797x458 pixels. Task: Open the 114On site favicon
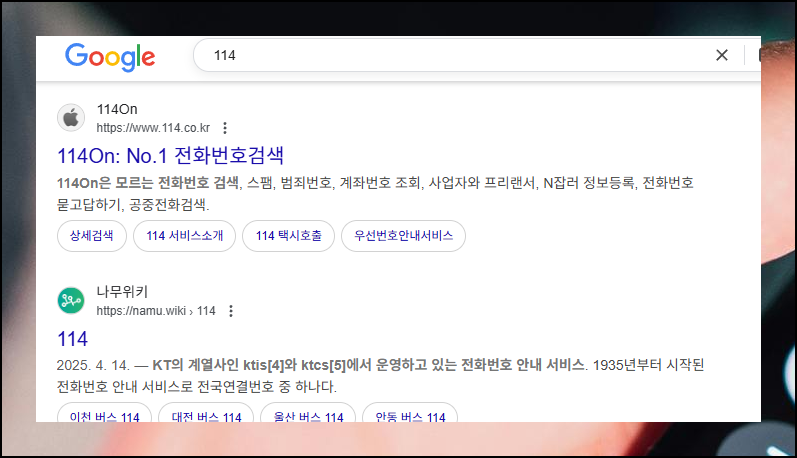pos(71,118)
